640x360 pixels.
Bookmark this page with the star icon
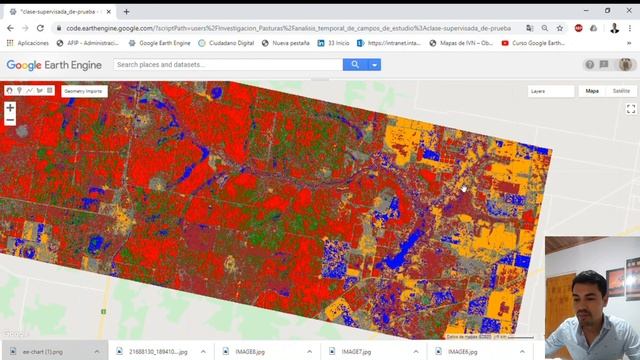560,28
